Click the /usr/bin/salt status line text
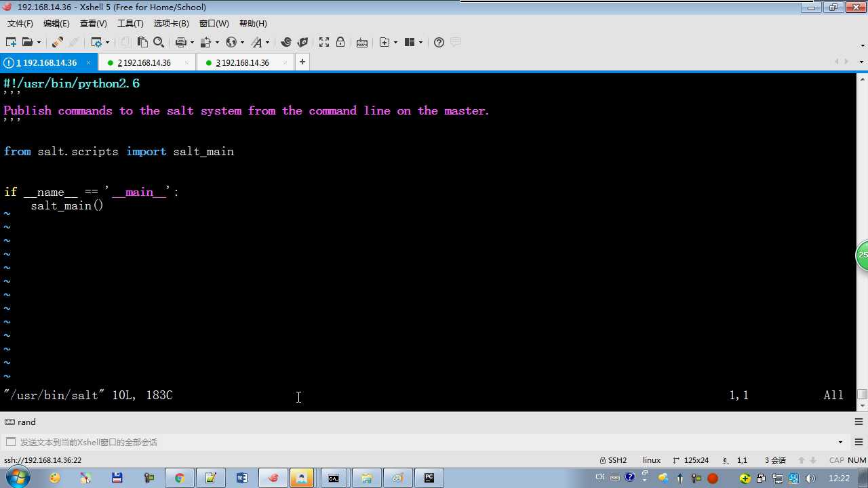 click(88, 395)
